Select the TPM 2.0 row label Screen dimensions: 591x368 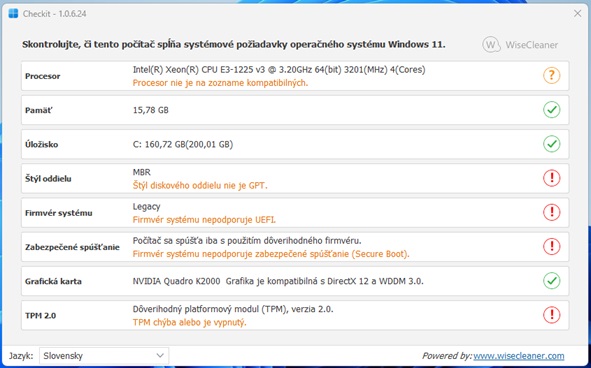pos(40,316)
